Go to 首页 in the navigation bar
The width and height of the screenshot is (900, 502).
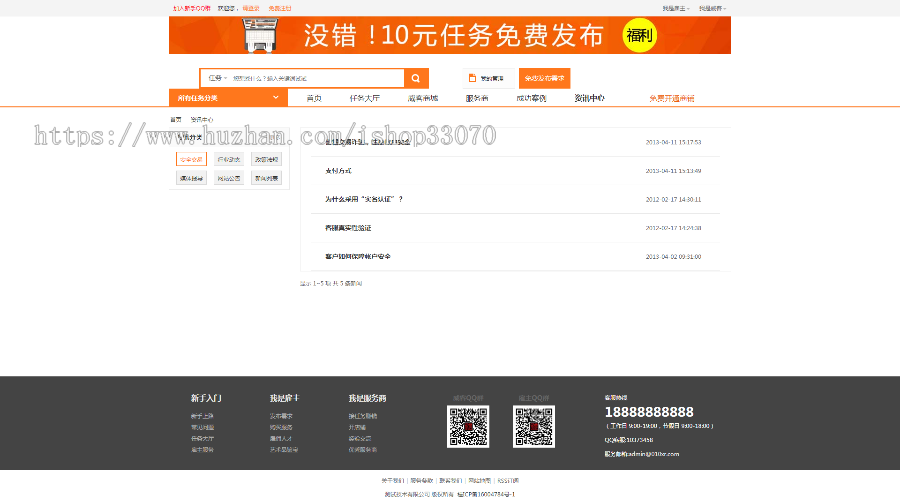pos(314,98)
